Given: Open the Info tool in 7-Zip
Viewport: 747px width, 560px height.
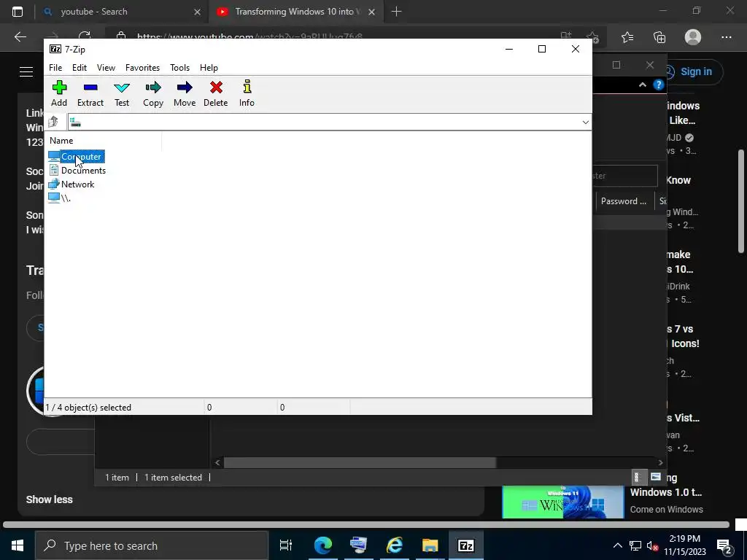Looking at the screenshot, I should tap(247, 93).
